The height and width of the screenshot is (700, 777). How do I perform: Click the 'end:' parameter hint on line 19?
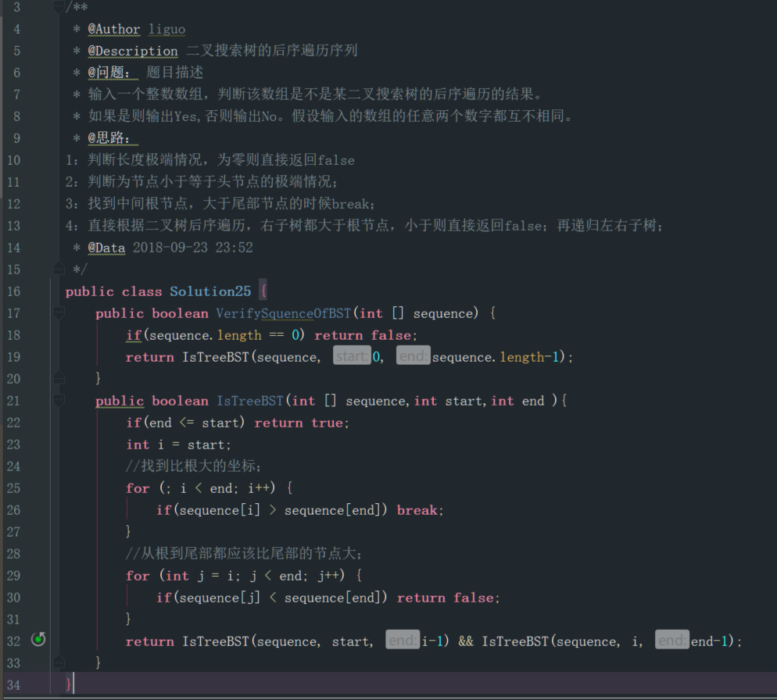point(414,356)
